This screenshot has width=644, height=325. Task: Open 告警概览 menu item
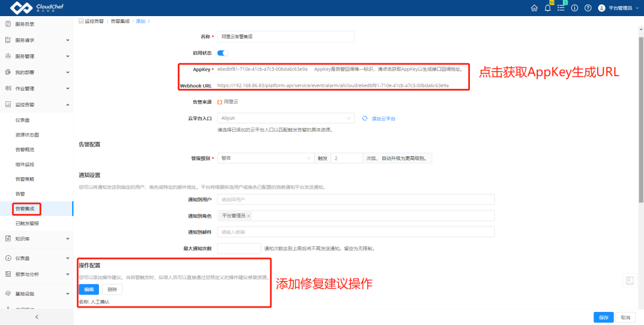tap(24, 150)
